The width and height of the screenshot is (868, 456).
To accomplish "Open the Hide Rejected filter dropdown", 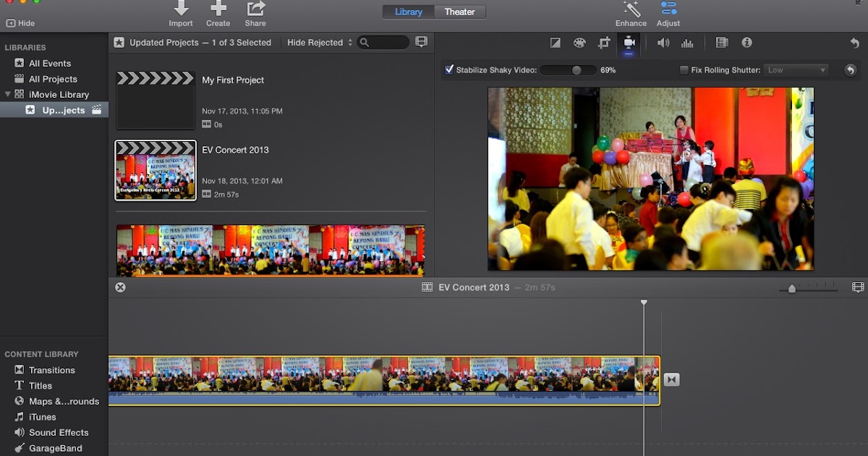I will (317, 42).
